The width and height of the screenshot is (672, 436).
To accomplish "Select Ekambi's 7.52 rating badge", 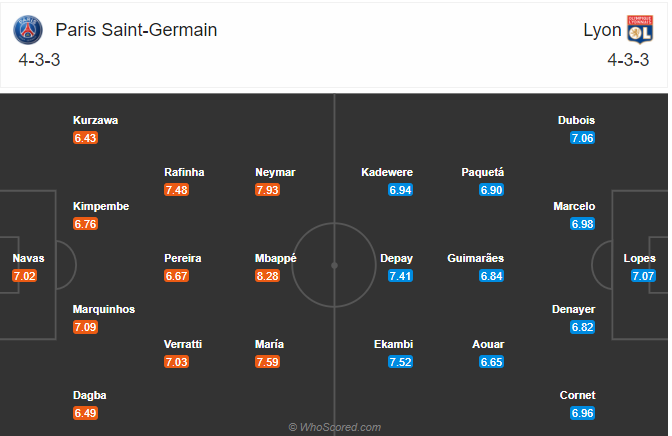I will [x=400, y=362].
